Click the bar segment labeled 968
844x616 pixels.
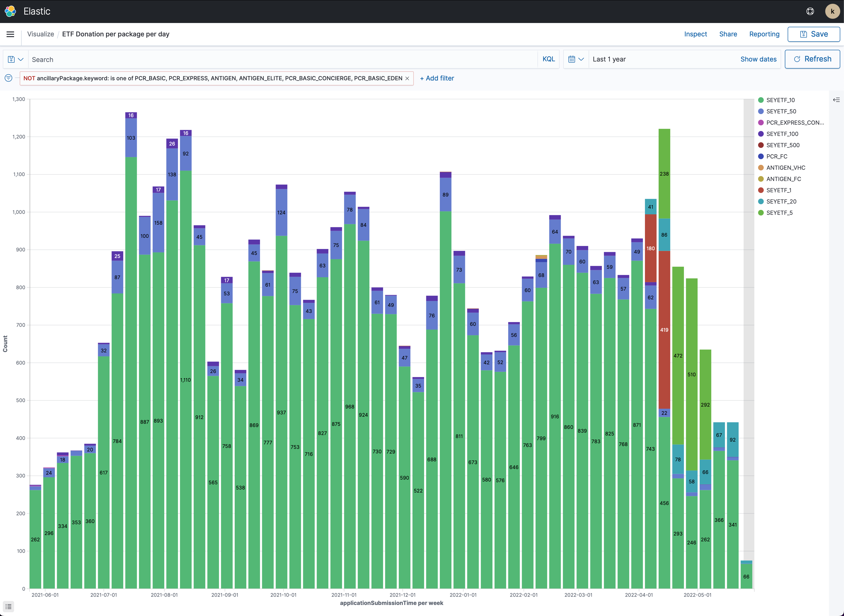click(x=350, y=406)
